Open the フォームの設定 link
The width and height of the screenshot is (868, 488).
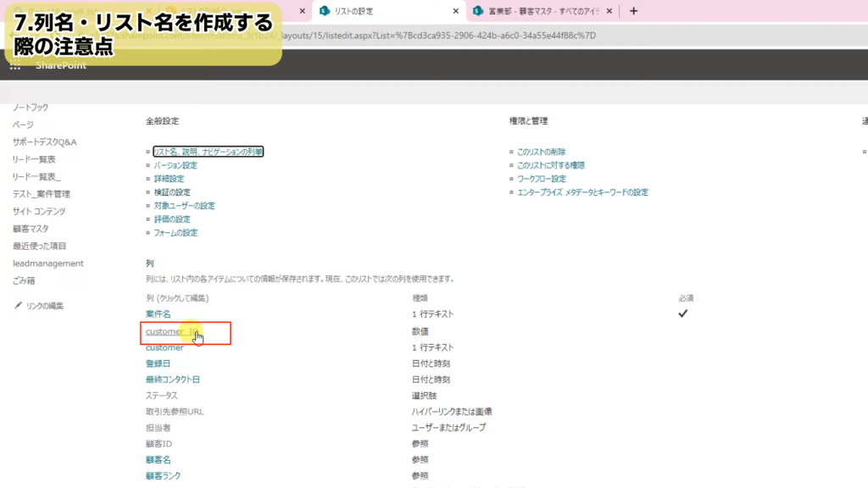click(175, 233)
